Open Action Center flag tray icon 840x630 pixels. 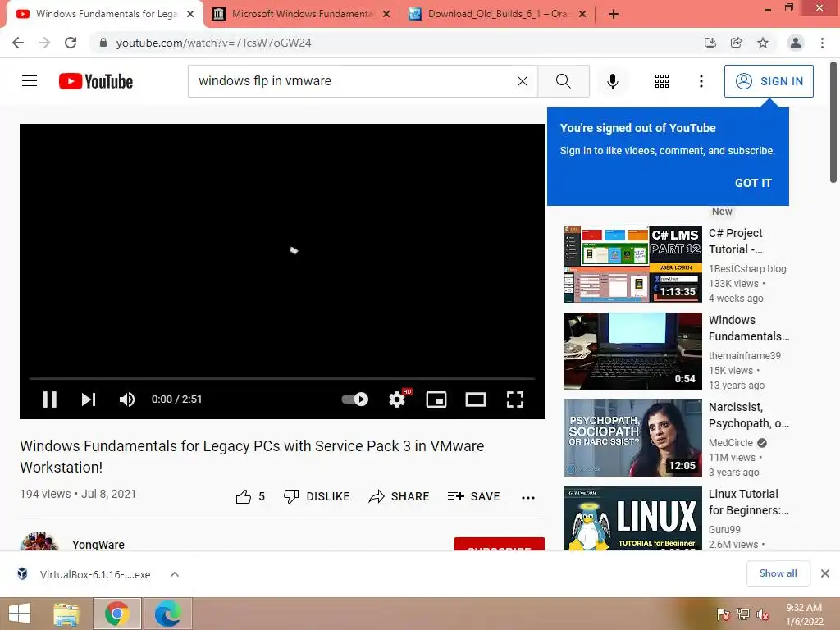[724, 614]
